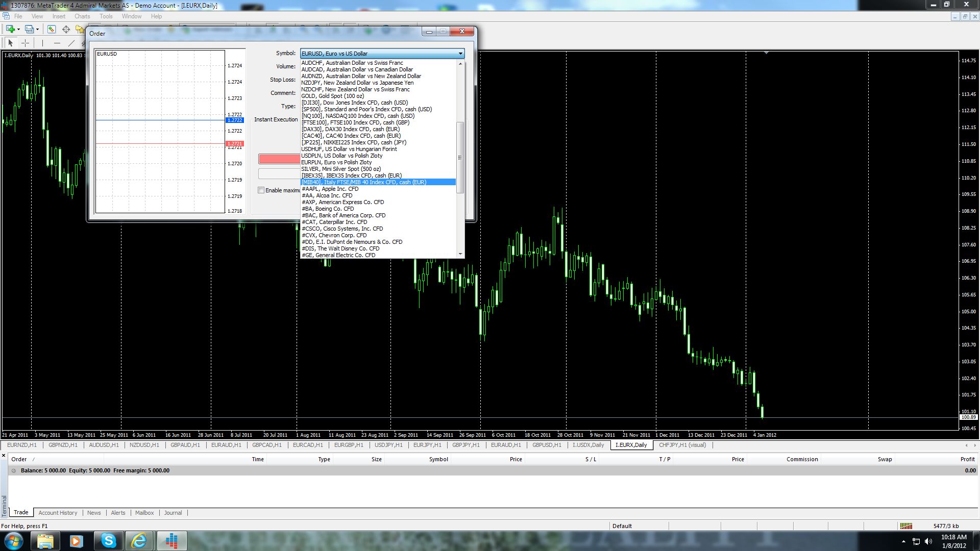Select the Crosshair tool
The width and height of the screenshot is (980, 551).
coord(25,43)
